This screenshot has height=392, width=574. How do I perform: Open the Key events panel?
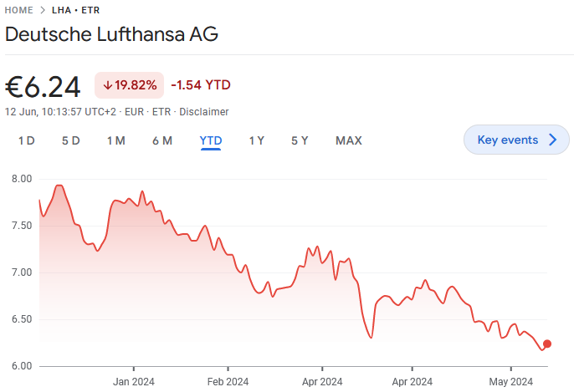pyautogui.click(x=508, y=140)
